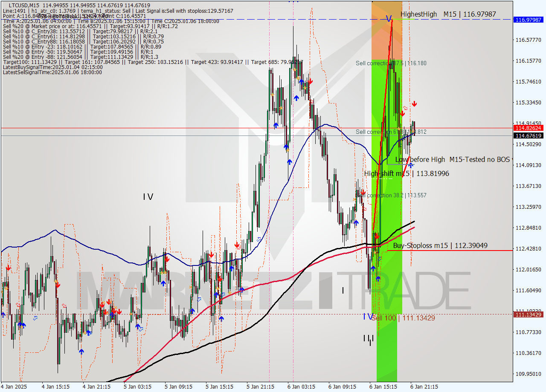
Task: Click the 6 Jan 15:15 time axis label
Action: pos(383,387)
